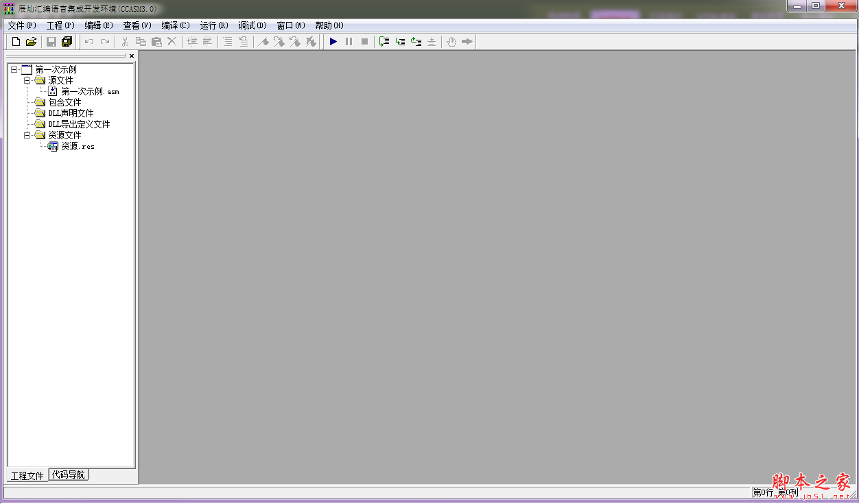Image resolution: width=859 pixels, height=504 pixels.
Task: Click the Undo arrow icon
Action: point(89,42)
